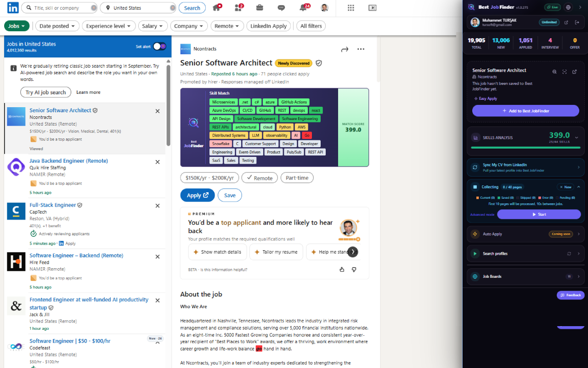This screenshot has height=368, width=588.
Task: Click the New badge in Collecting section
Action: tap(565, 187)
